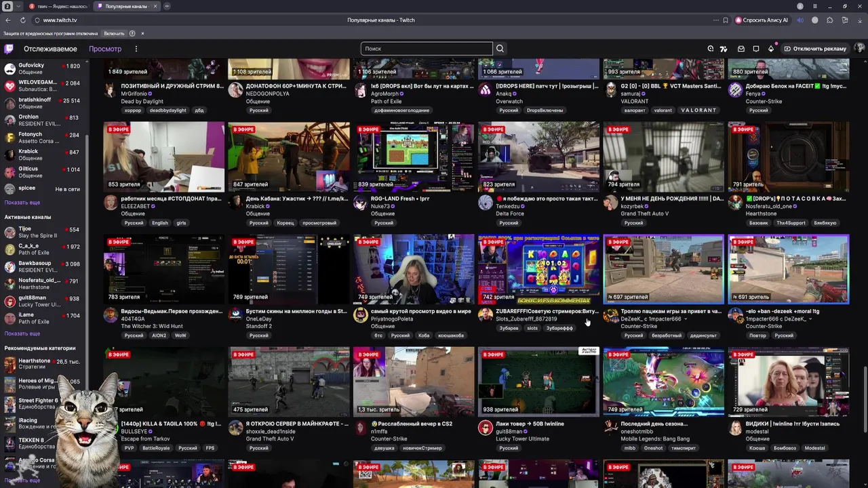Open guit88man stream thumbnail with 938 viewers
The image size is (868, 488).
pyautogui.click(x=538, y=382)
